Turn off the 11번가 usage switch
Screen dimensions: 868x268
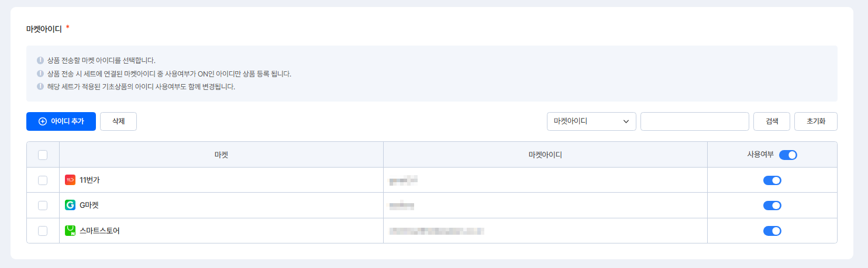coord(772,180)
